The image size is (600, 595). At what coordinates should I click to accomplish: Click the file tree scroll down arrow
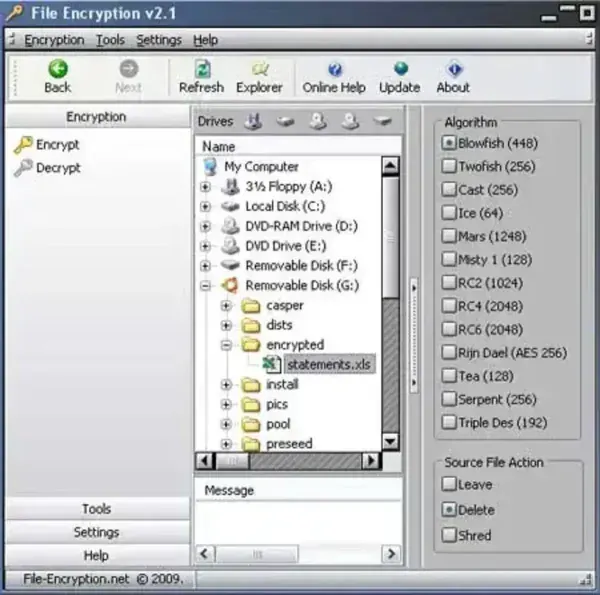(391, 442)
